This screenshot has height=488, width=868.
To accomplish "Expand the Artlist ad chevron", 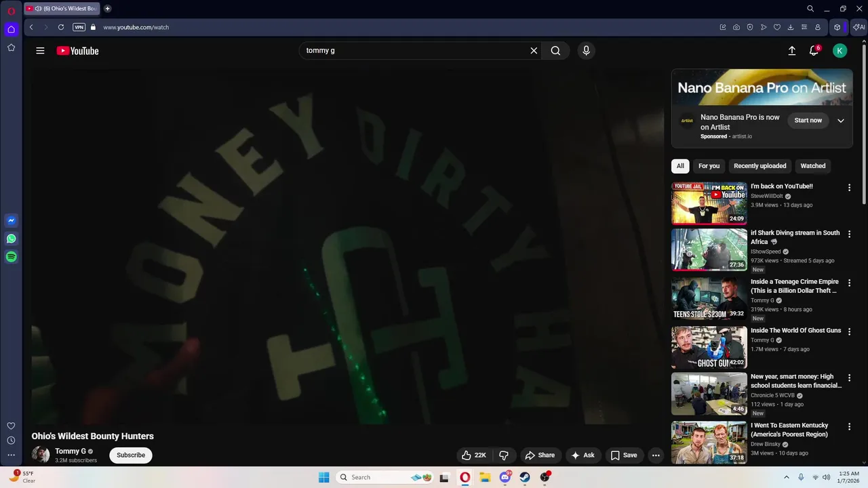I will pyautogui.click(x=841, y=121).
